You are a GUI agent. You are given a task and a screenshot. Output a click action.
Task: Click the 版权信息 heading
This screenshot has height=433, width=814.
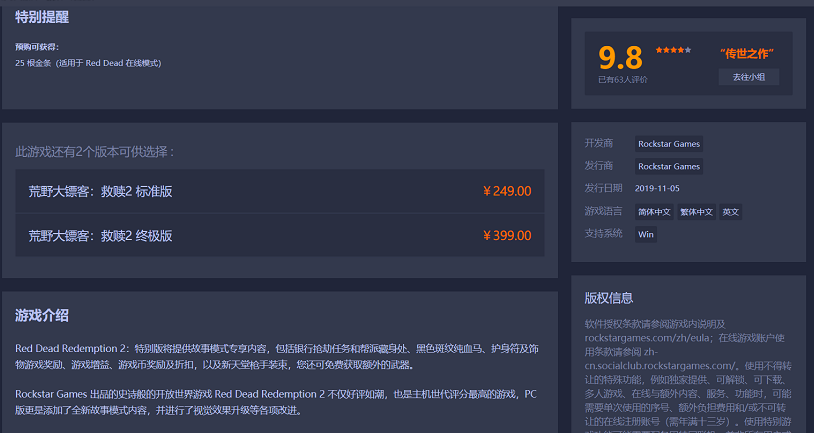tap(608, 298)
